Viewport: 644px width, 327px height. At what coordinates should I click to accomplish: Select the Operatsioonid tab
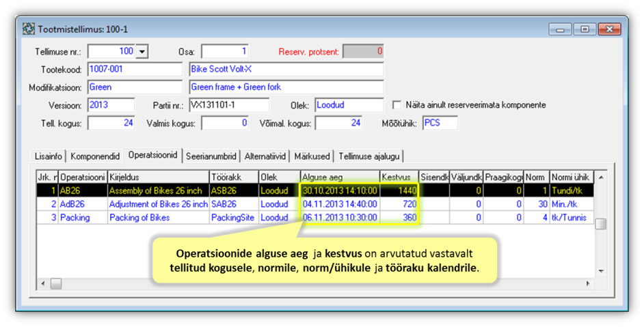pyautogui.click(x=152, y=155)
